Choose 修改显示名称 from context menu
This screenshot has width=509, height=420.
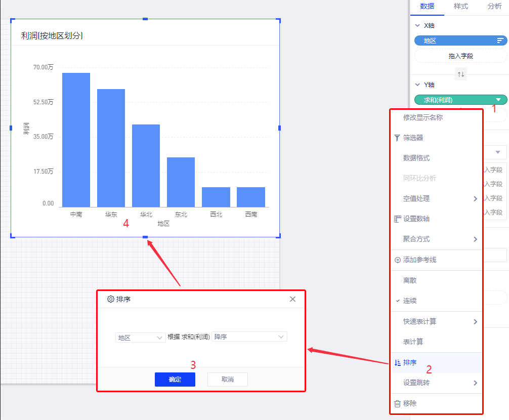(x=423, y=117)
